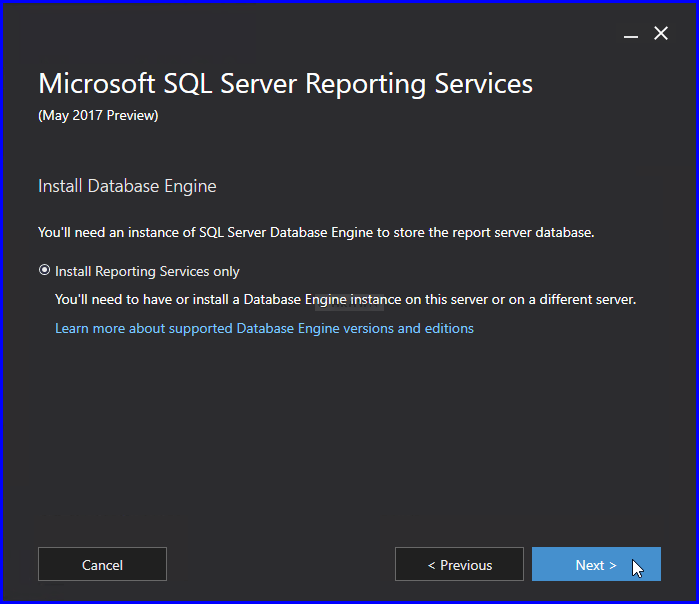Click the (May 2017 Preview) subtitle text
This screenshot has width=699, height=604.
pos(98,115)
